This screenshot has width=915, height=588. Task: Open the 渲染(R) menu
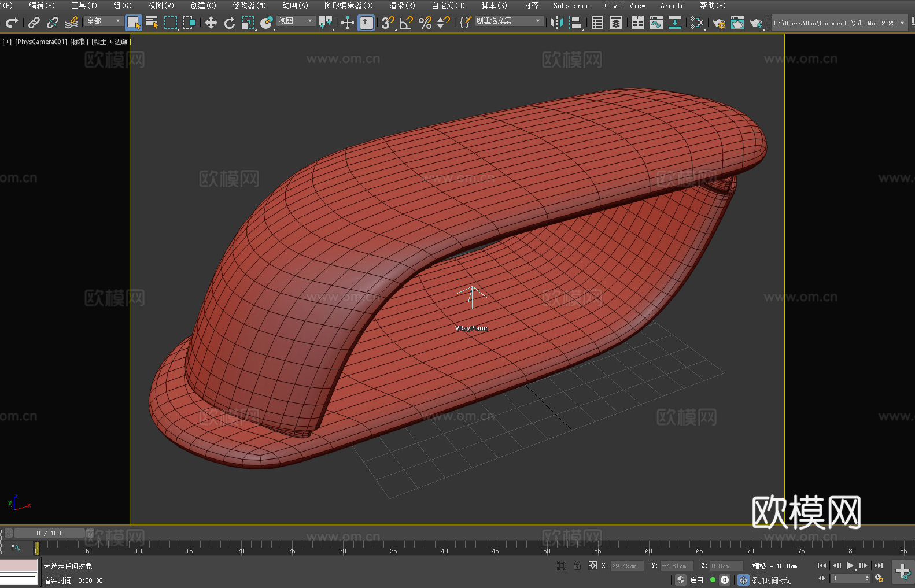coord(402,5)
